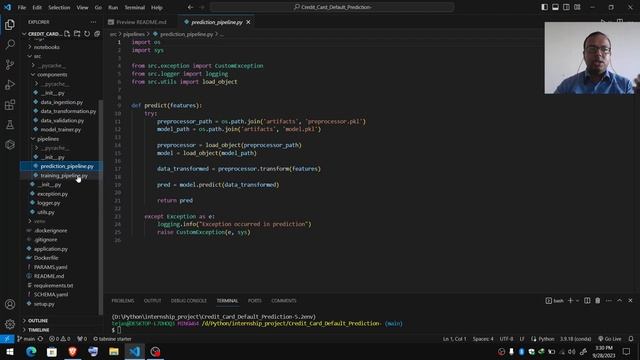640x360 pixels.
Task: Kill terminal with trash icon
Action: (x=598, y=300)
